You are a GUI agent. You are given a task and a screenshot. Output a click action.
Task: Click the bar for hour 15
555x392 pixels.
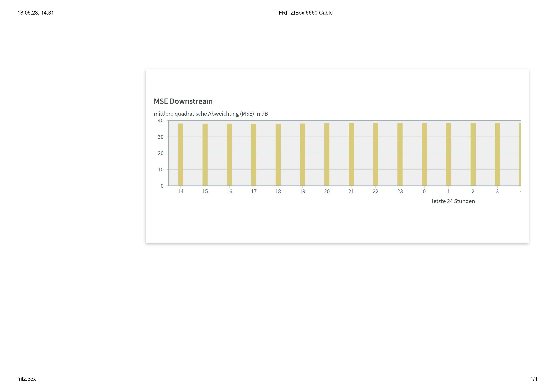click(x=205, y=155)
